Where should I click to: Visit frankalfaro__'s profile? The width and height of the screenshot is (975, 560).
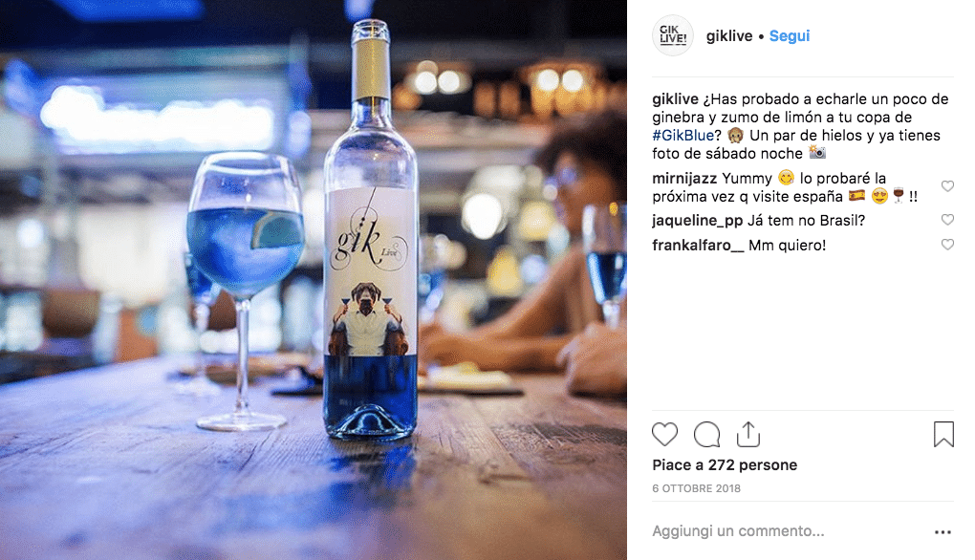[x=698, y=246]
